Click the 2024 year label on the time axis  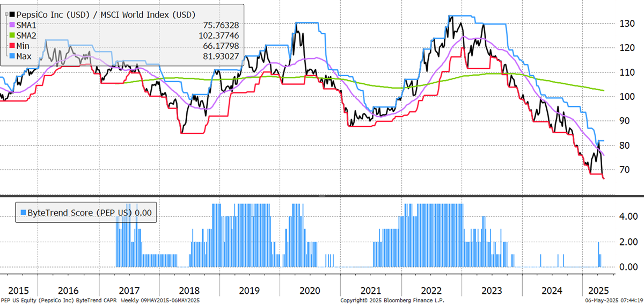[552, 290]
